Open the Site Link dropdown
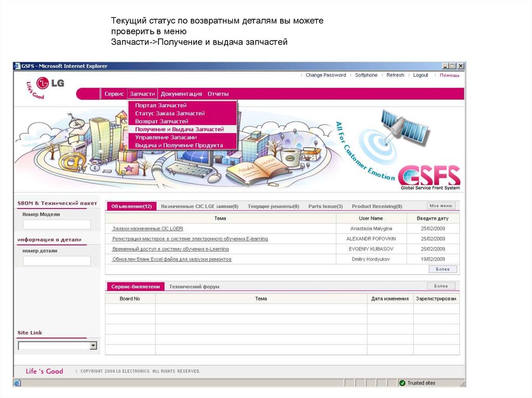 click(93, 346)
